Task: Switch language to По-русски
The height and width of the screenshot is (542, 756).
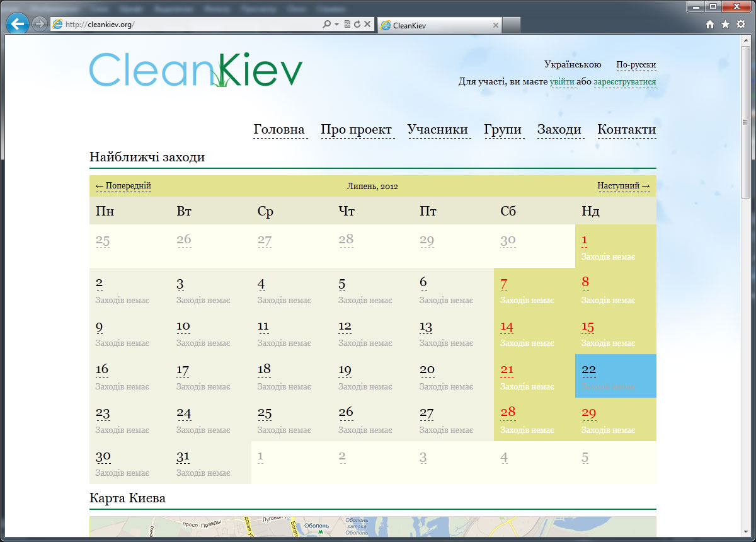Action: tap(636, 65)
